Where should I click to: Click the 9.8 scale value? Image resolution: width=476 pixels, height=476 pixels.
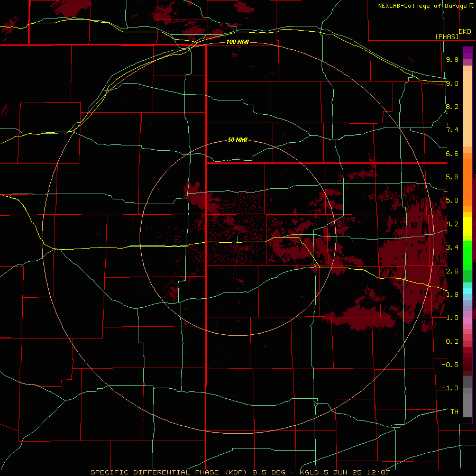tap(452, 59)
